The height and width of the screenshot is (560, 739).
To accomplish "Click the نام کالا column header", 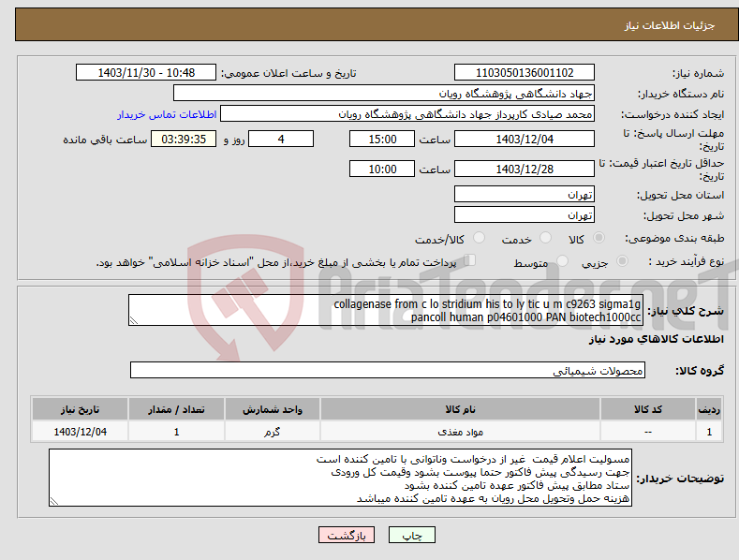I will [460, 409].
